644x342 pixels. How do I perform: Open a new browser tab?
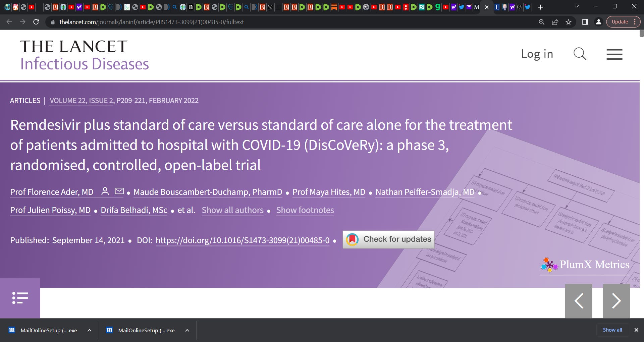540,7
